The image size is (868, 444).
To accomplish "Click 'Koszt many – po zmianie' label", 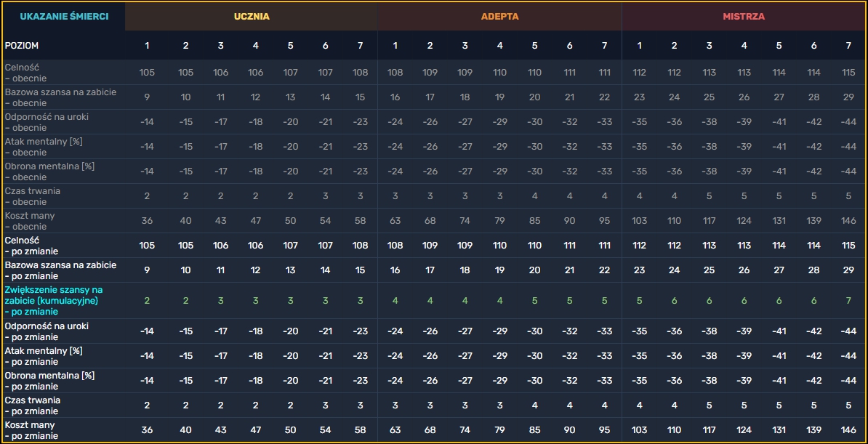I will click(x=30, y=430).
